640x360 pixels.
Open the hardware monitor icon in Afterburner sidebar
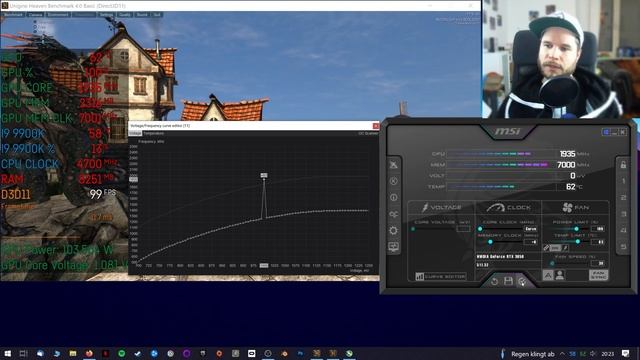click(393, 247)
